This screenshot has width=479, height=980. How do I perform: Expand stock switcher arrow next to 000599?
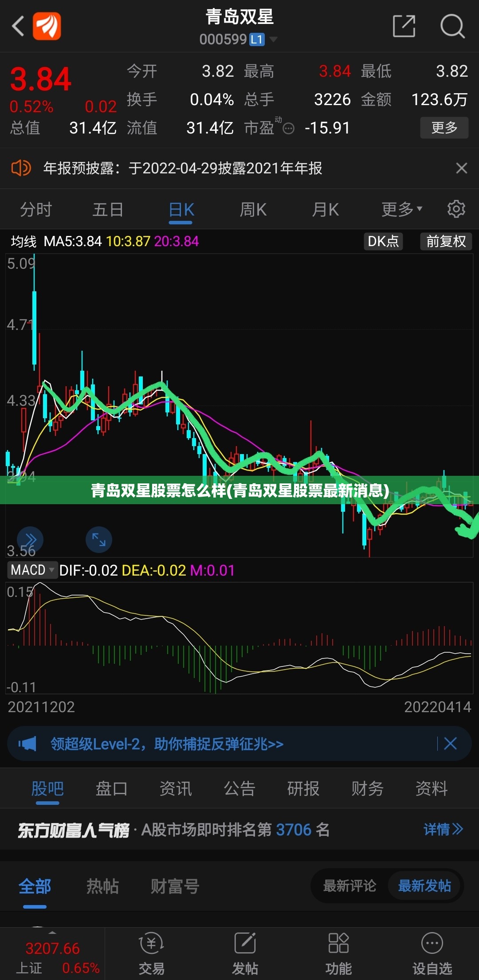click(x=274, y=39)
